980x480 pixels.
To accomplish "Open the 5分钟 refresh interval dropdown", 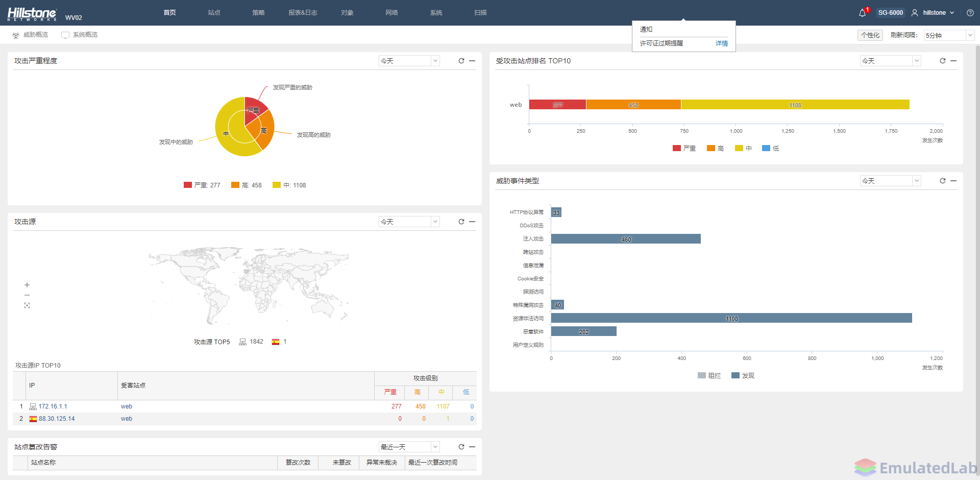I will [949, 35].
